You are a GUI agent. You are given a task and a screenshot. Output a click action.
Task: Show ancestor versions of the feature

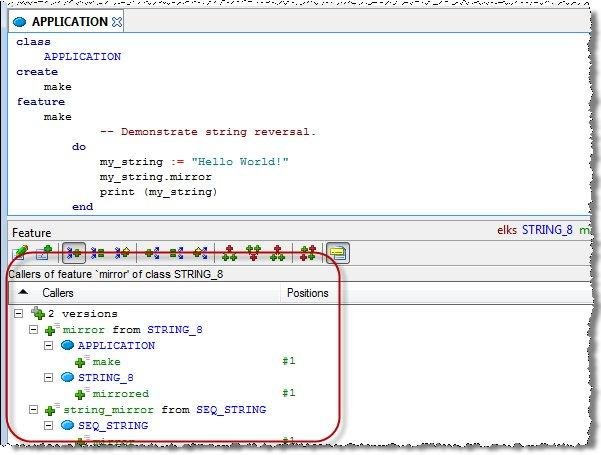tap(253, 253)
